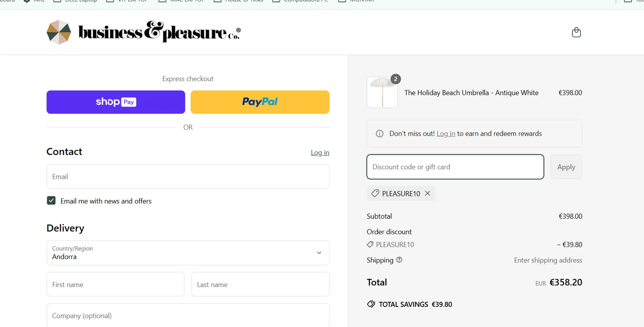Apply the discount code
Image resolution: width=644 pixels, height=327 pixels.
point(566,167)
